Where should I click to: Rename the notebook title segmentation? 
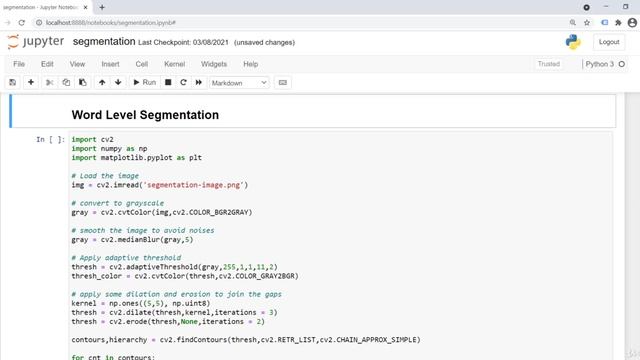click(104, 42)
